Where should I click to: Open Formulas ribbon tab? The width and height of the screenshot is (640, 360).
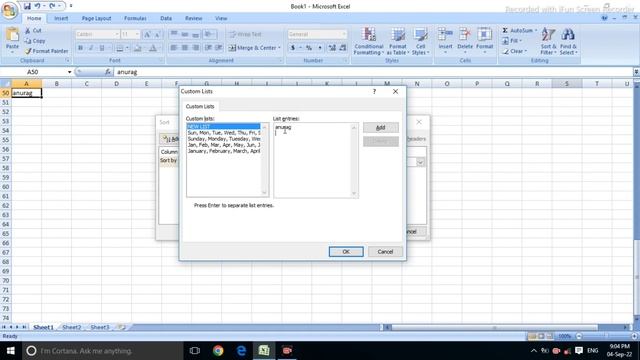click(135, 18)
